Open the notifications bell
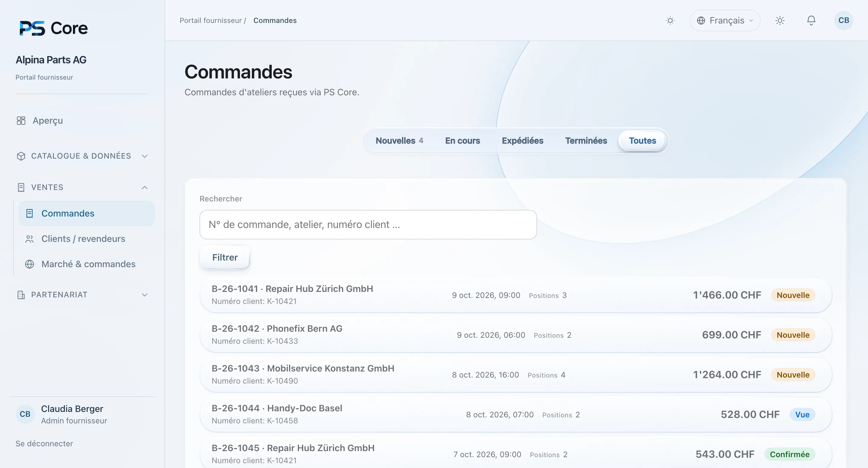The image size is (868, 468). pyautogui.click(x=811, y=21)
